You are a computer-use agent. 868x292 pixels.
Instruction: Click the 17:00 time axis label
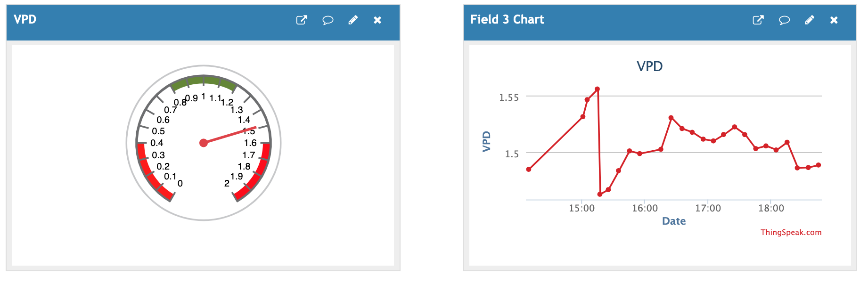point(708,208)
